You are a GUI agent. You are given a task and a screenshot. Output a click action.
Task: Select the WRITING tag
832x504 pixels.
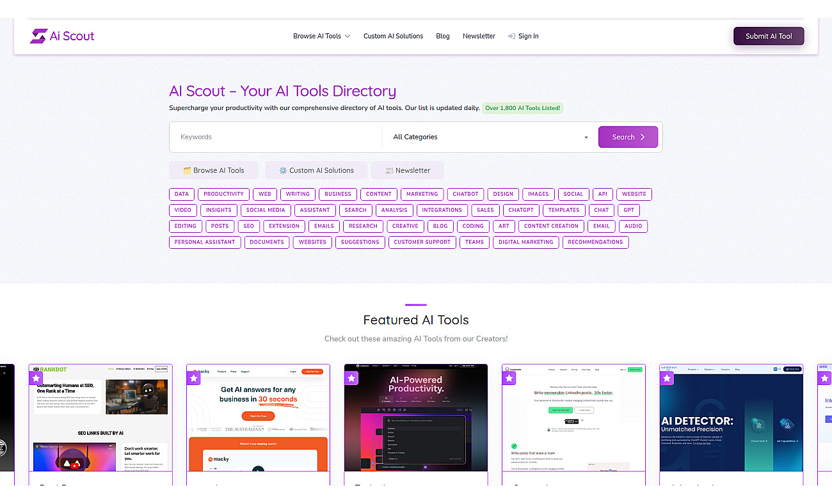coord(298,194)
